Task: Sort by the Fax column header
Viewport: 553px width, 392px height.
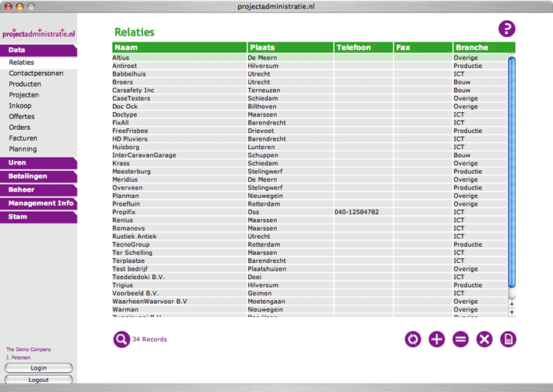Action: [423, 48]
